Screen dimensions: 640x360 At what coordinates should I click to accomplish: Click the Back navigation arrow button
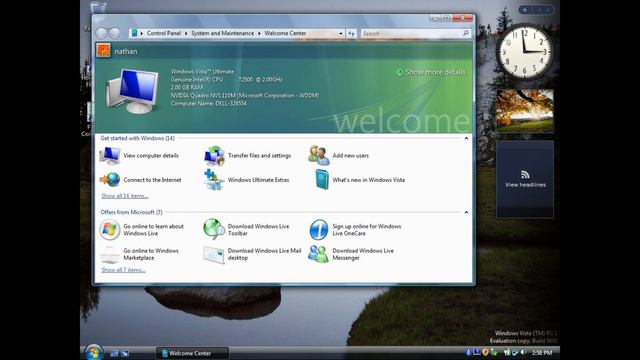point(102,33)
